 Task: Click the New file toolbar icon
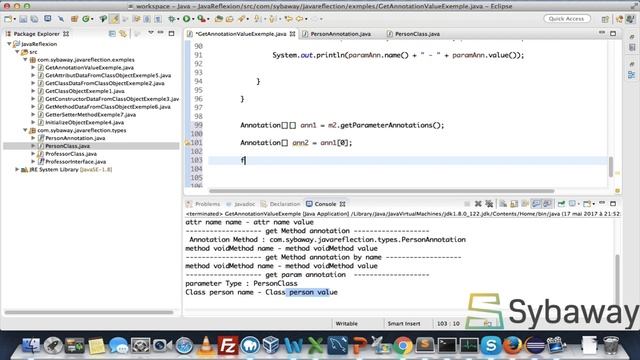[8, 19]
